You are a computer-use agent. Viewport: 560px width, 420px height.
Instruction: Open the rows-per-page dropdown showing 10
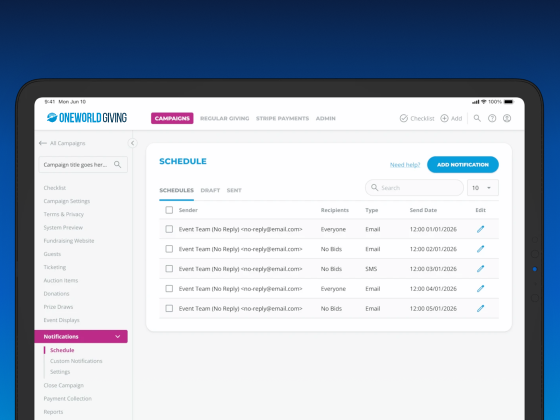483,188
